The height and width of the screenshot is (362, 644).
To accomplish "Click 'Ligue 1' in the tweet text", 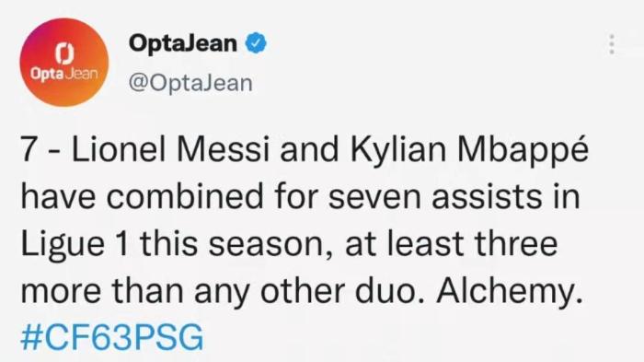I will [x=76, y=245].
